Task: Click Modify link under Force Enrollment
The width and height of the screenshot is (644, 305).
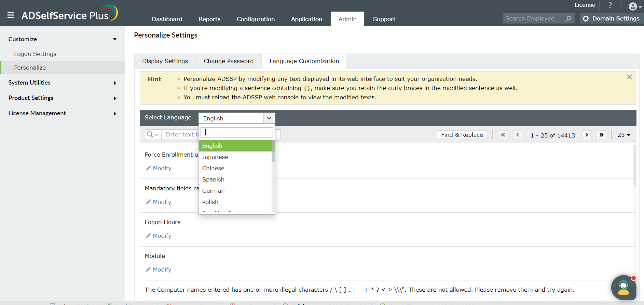Action: click(x=162, y=168)
